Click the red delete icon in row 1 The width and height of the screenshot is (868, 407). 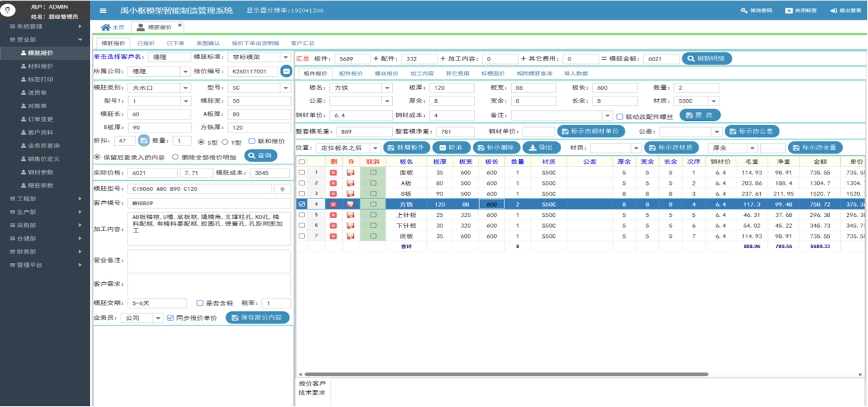click(333, 173)
